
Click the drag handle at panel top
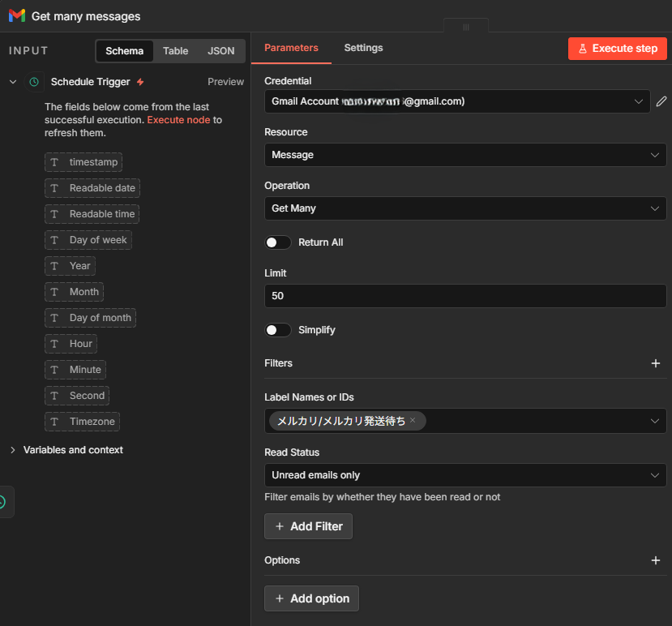pos(466,27)
